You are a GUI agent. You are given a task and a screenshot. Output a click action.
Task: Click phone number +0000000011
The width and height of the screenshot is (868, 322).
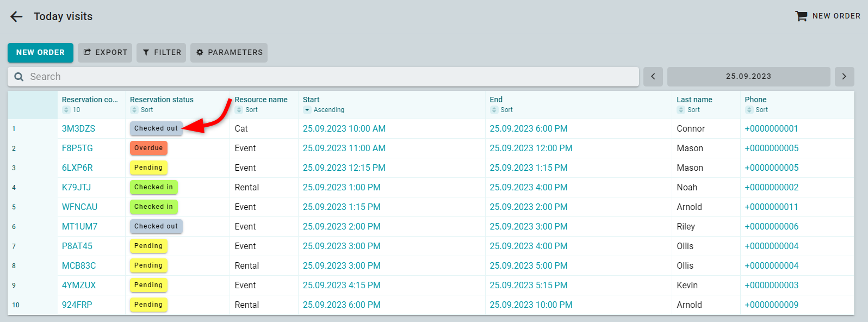[x=772, y=207]
